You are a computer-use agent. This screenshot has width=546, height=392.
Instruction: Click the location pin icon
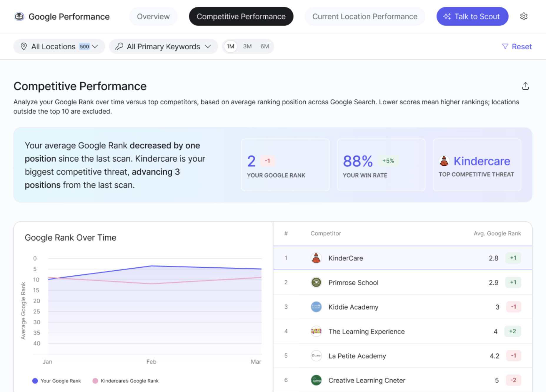(x=24, y=46)
